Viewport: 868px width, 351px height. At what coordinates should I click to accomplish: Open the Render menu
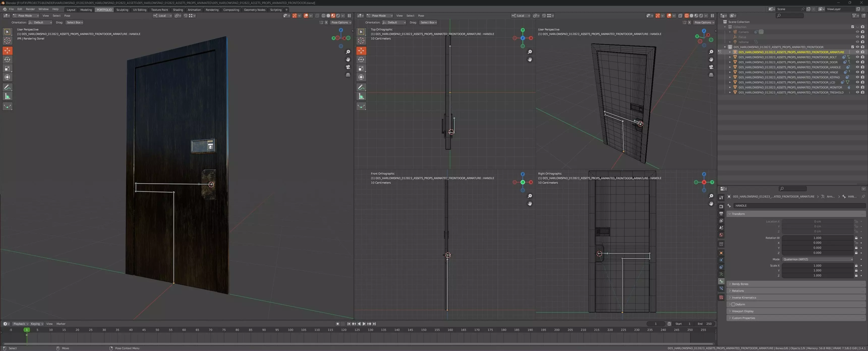30,9
